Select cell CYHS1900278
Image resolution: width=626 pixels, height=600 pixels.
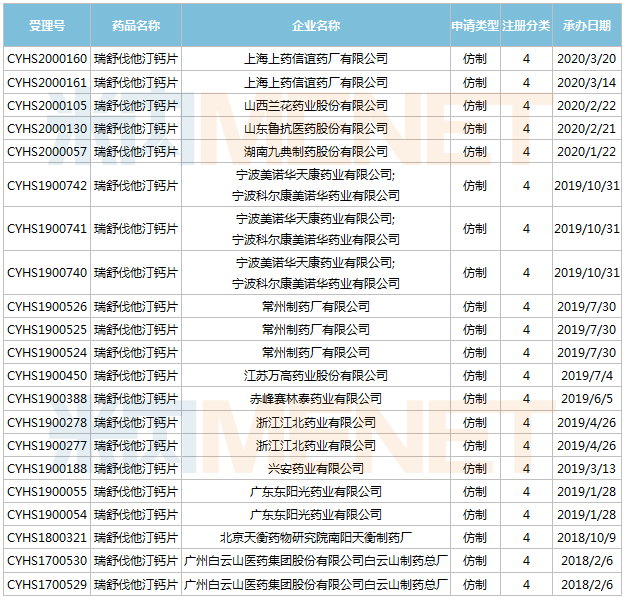click(x=47, y=422)
